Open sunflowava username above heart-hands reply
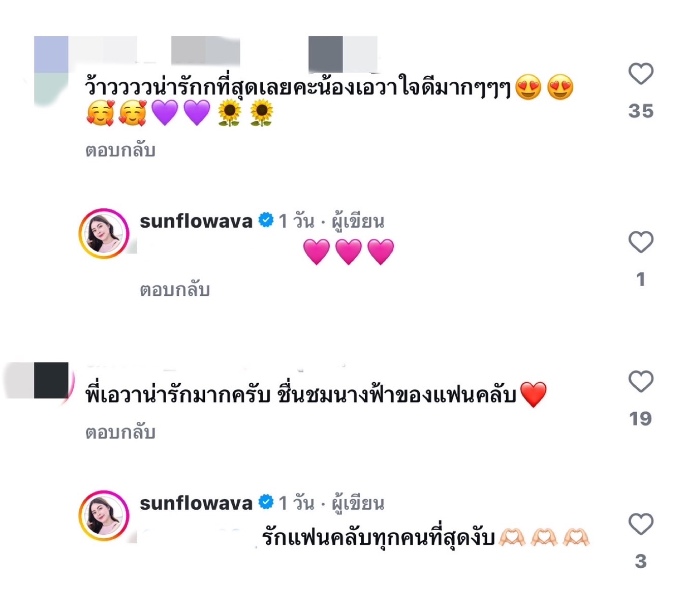This screenshot has height=616, width=686. pos(196,503)
